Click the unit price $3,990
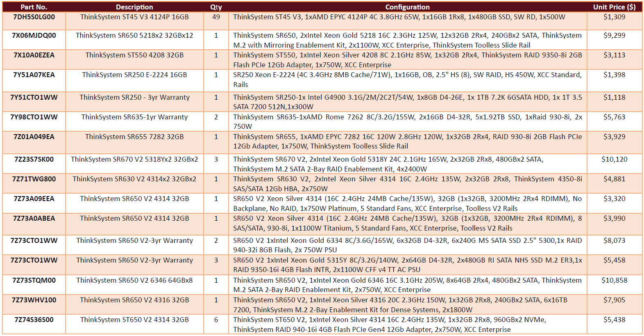 pos(615,218)
